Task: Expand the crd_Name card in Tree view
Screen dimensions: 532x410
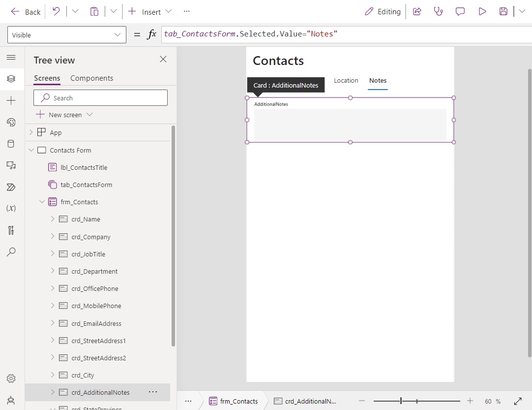Action: [52, 219]
